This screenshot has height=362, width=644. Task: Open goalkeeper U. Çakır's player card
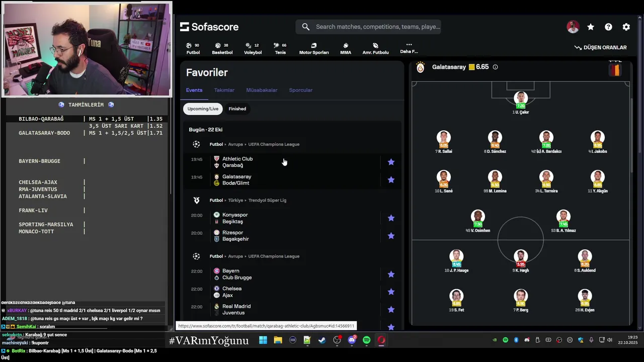pyautogui.click(x=521, y=103)
